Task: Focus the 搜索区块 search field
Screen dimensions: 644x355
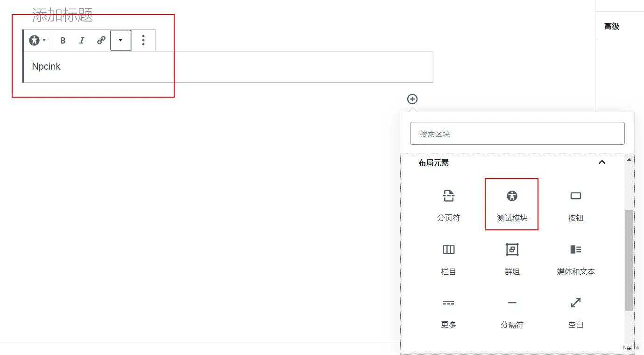Action: tap(517, 134)
